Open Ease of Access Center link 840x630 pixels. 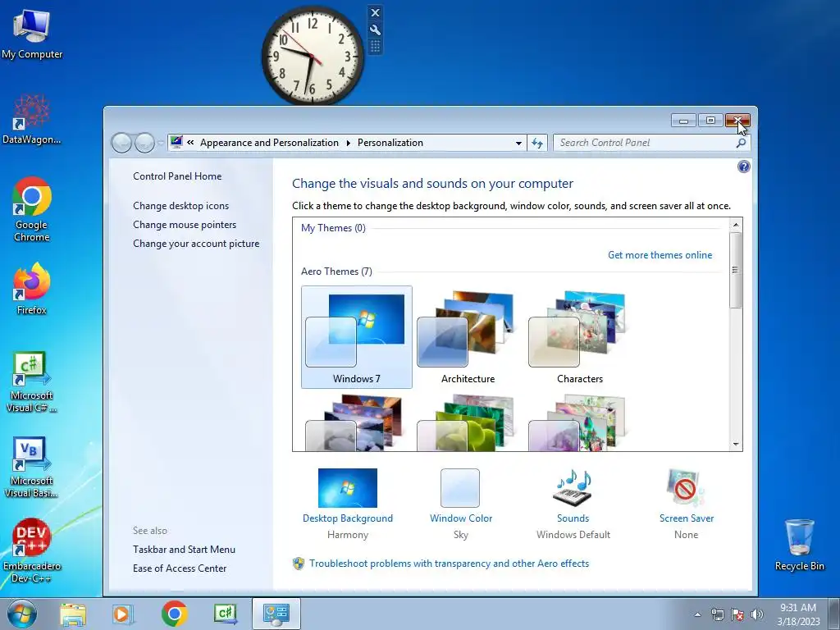(x=180, y=568)
